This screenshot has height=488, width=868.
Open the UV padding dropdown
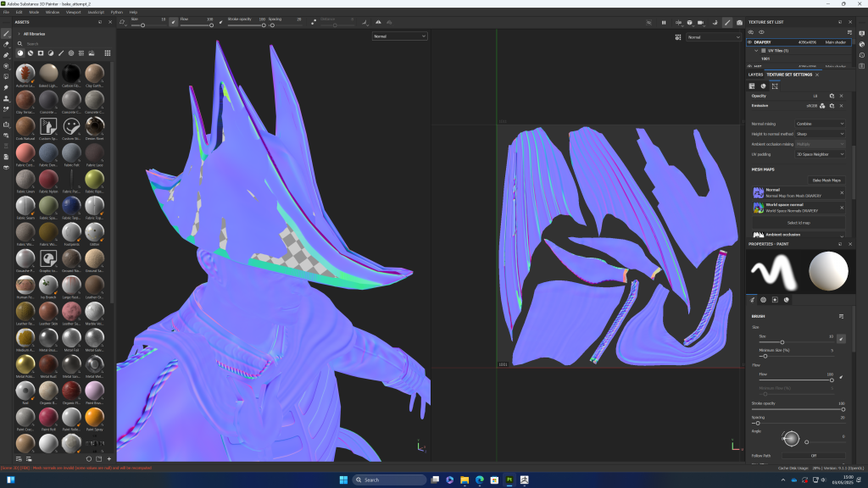coord(819,154)
